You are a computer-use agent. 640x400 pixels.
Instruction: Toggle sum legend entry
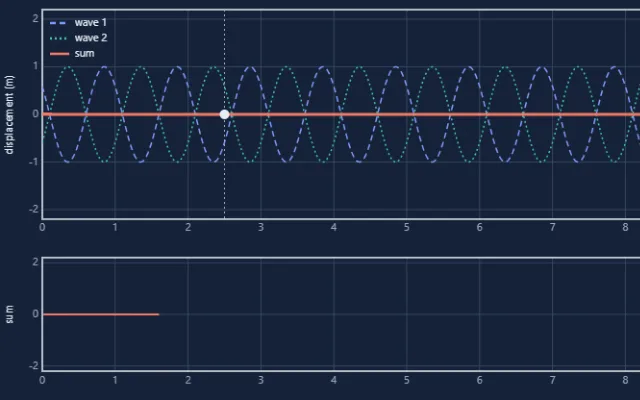pyautogui.click(x=72, y=53)
